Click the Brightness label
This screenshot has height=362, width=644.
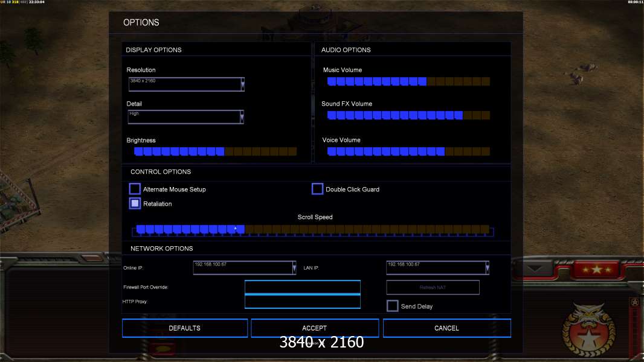(141, 140)
